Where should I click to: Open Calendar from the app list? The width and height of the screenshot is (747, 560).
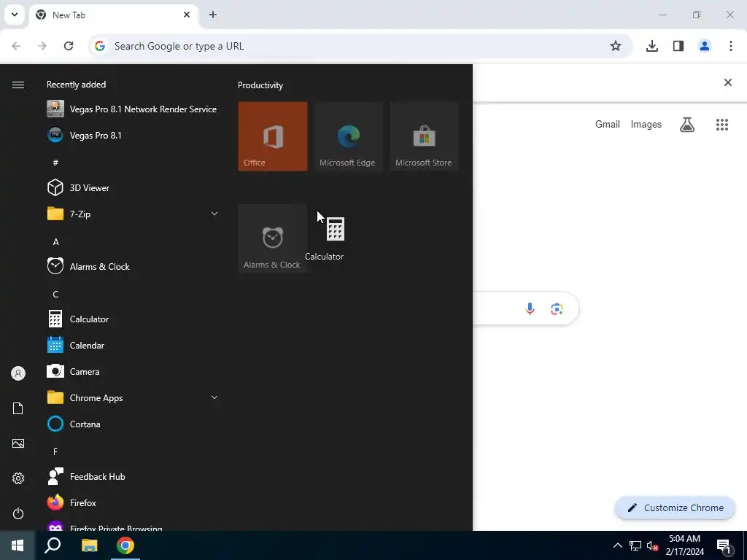click(133, 345)
